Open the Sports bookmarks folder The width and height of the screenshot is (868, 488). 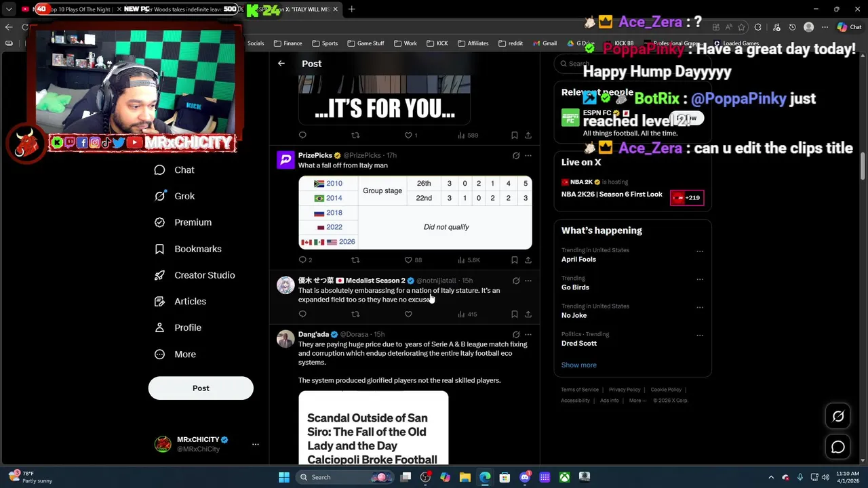point(324,43)
